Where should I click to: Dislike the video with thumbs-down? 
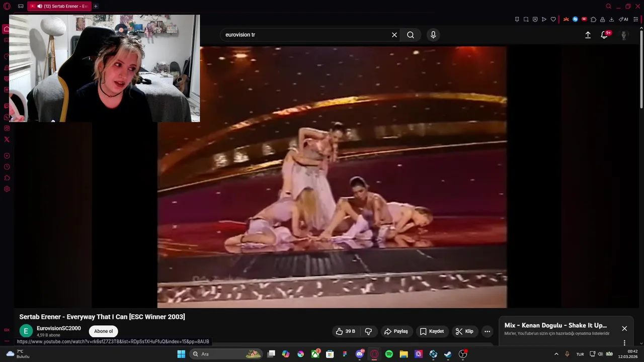[368, 331]
